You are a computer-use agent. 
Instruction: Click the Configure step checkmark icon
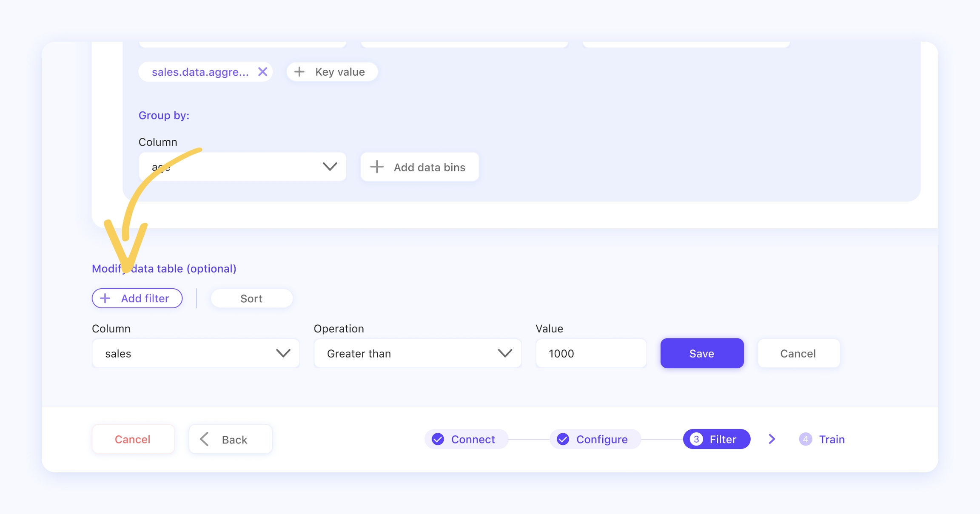(x=563, y=439)
